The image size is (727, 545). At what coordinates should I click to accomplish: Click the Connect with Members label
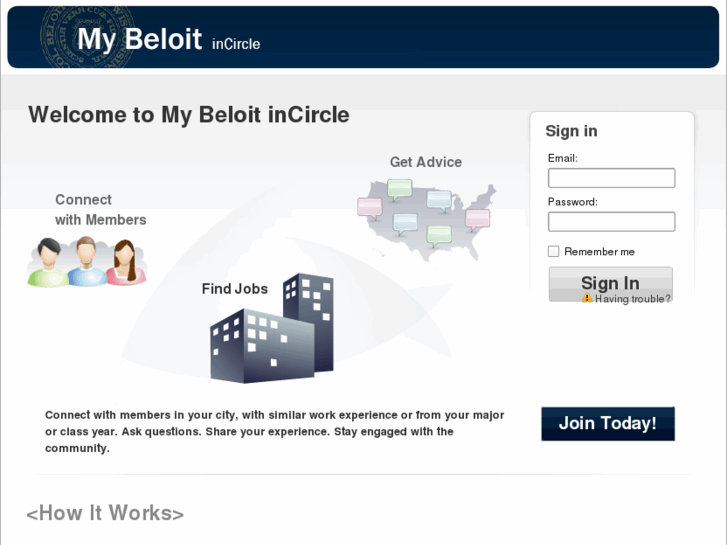[100, 210]
